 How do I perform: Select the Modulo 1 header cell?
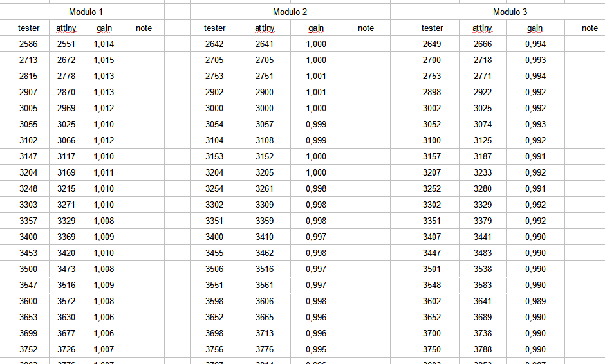click(x=86, y=12)
